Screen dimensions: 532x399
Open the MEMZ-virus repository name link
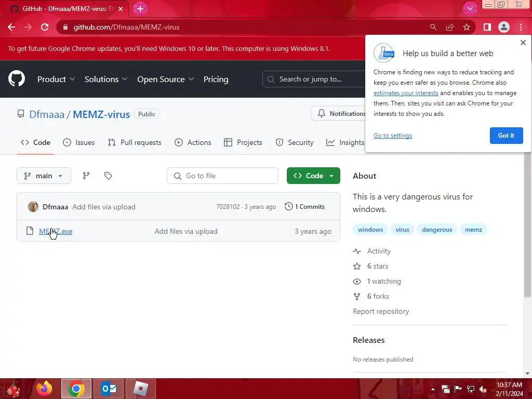[x=101, y=114]
